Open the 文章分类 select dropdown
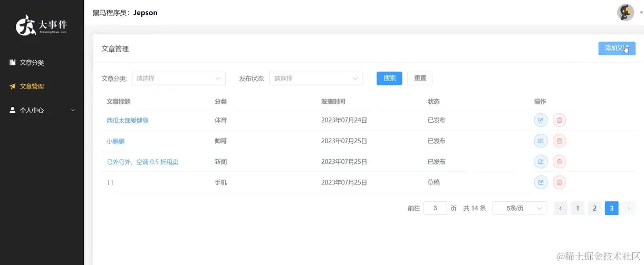This screenshot has height=265, width=644. click(x=179, y=78)
